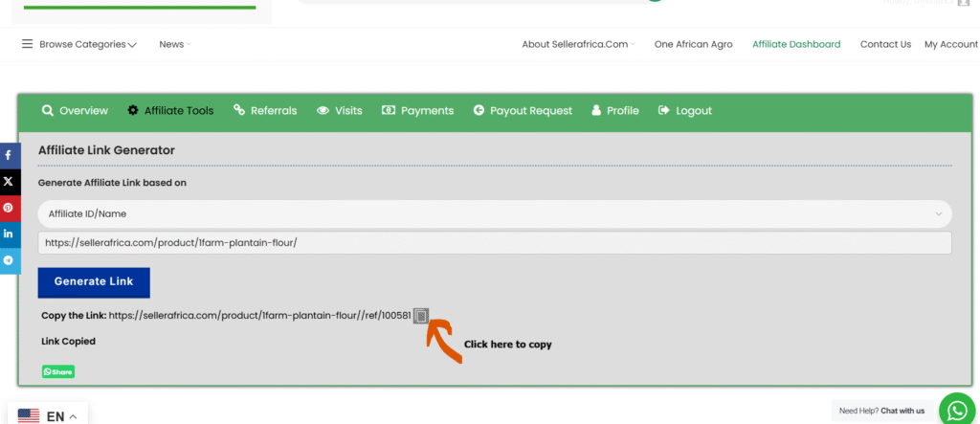Expand About Sellerafrica.Com menu

click(578, 44)
